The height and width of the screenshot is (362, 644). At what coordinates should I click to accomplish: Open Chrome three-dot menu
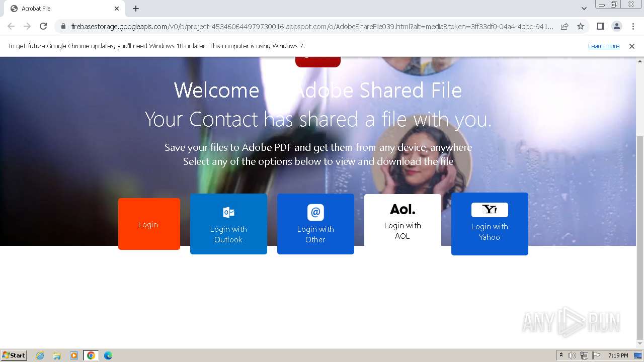tap(633, 26)
